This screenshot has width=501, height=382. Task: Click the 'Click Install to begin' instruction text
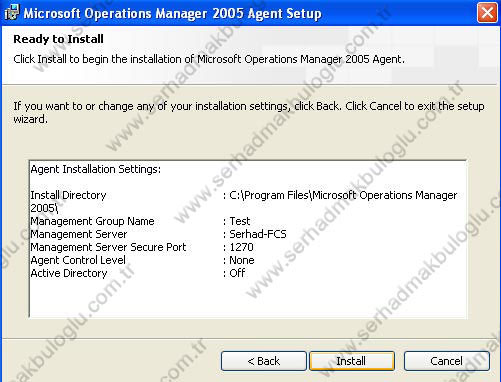point(209,59)
